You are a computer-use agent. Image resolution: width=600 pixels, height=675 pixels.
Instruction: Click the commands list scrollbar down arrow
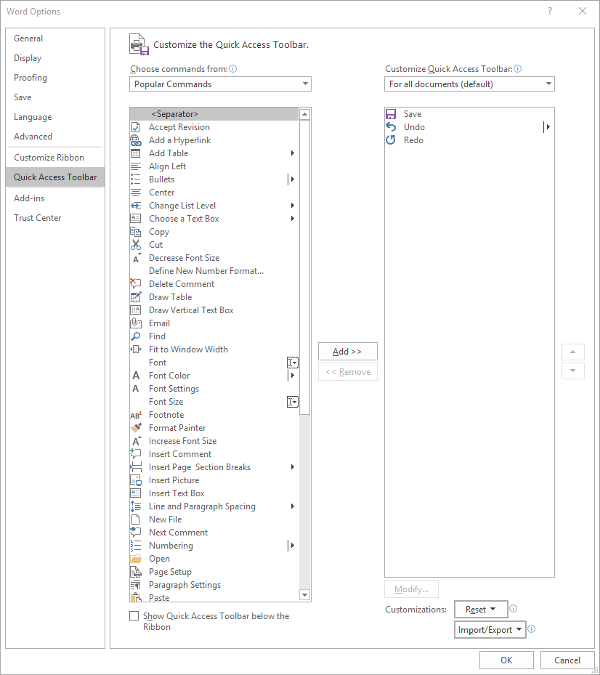(x=305, y=597)
